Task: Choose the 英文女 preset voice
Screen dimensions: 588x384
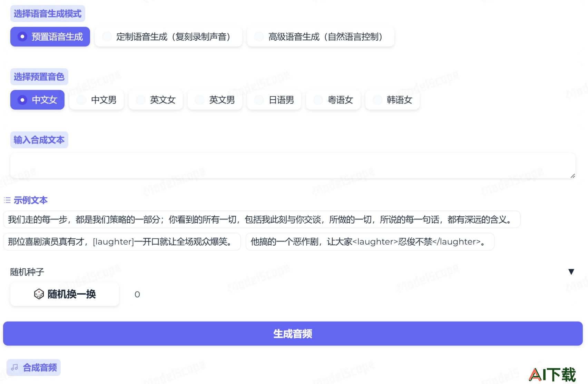Action: coord(156,100)
